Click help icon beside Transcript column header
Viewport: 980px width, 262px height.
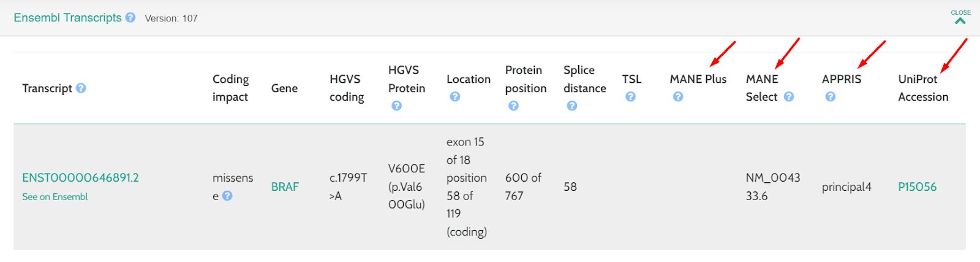point(81,88)
